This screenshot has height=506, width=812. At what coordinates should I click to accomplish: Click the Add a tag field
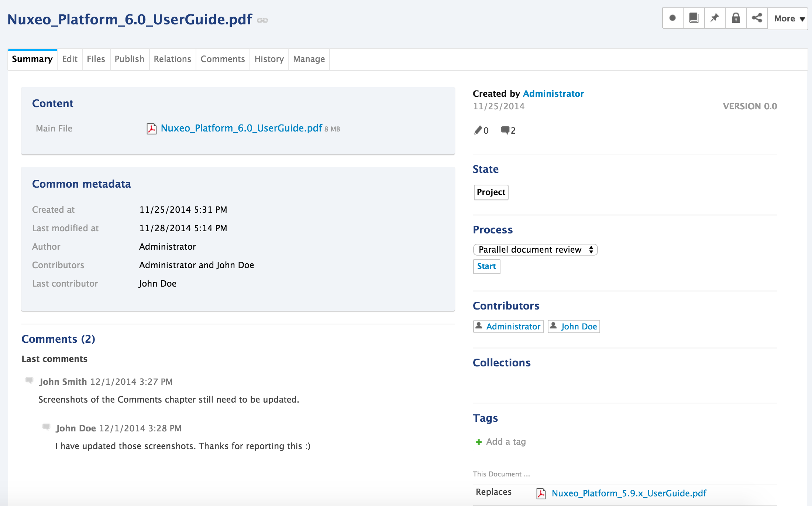[x=506, y=442]
